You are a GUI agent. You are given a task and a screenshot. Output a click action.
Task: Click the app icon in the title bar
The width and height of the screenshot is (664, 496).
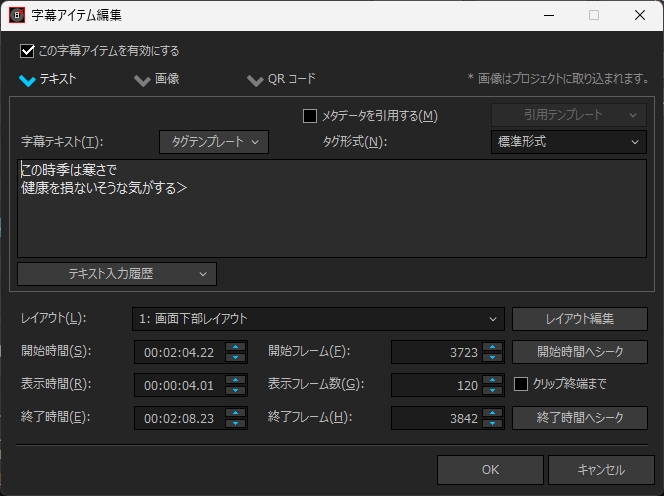17,15
